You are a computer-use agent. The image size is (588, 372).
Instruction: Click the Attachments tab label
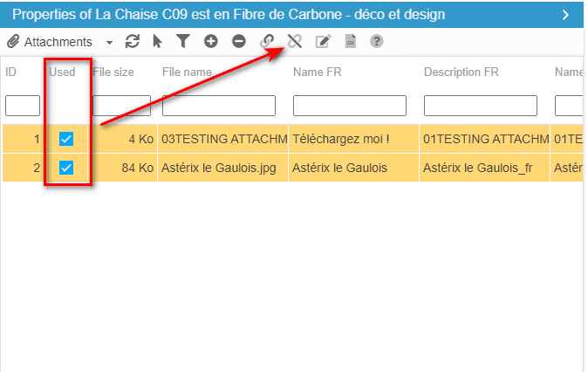point(58,42)
